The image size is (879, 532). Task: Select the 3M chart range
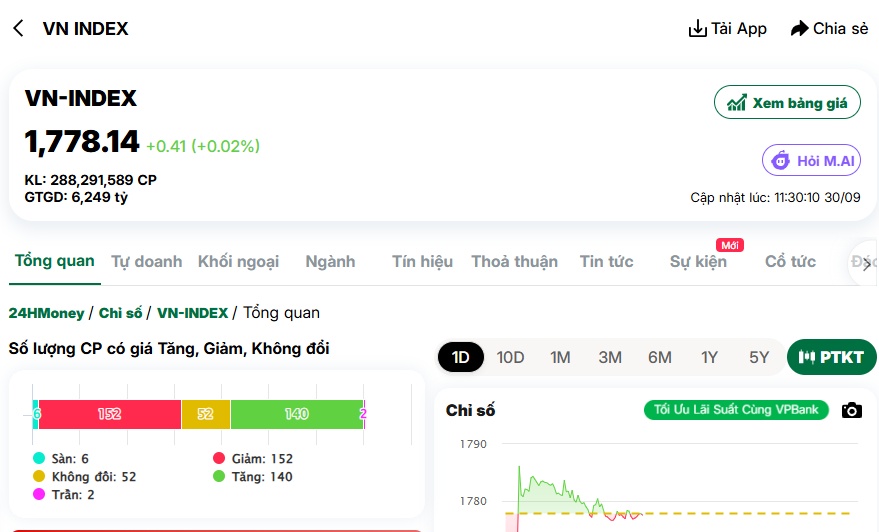(x=610, y=357)
